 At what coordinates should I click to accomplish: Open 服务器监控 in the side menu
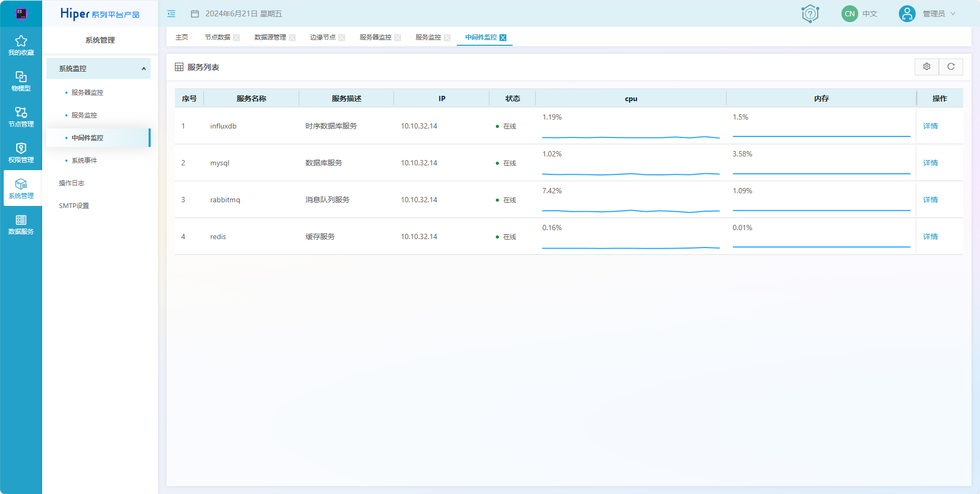tap(87, 93)
